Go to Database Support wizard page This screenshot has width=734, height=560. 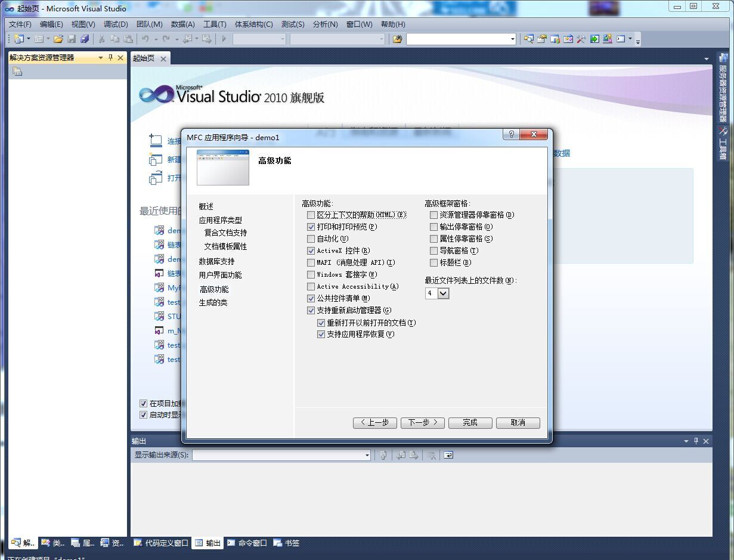coord(216,261)
